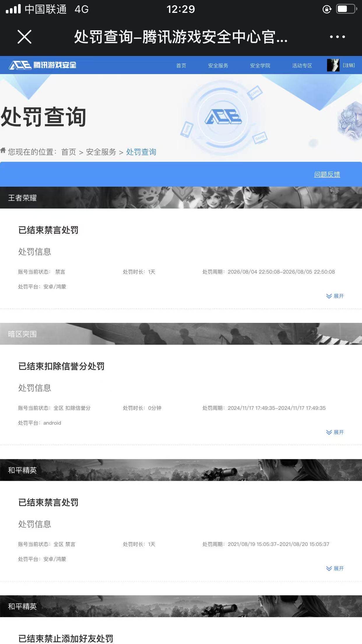Click the home icon in breadcrumb
This screenshot has height=644, width=362.
coord(3,150)
